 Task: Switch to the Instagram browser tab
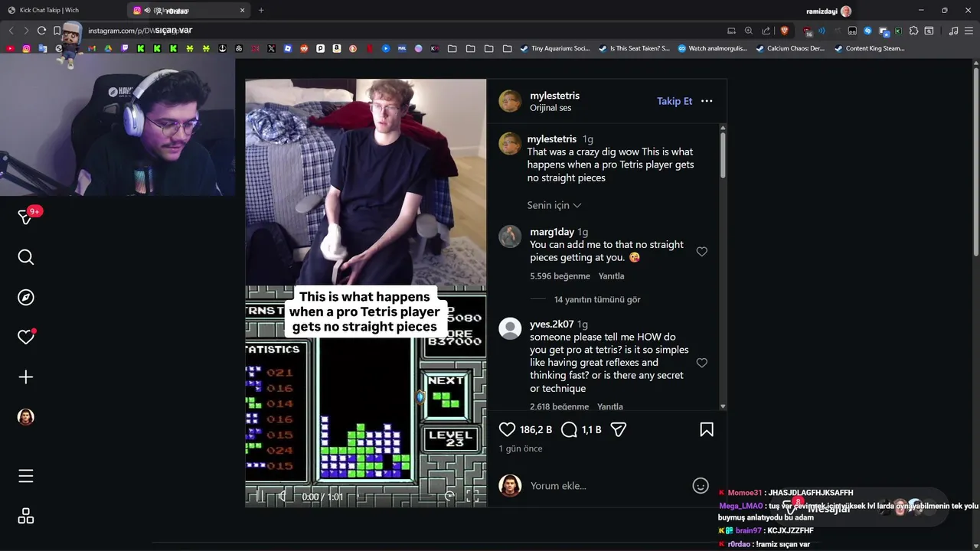(x=188, y=10)
